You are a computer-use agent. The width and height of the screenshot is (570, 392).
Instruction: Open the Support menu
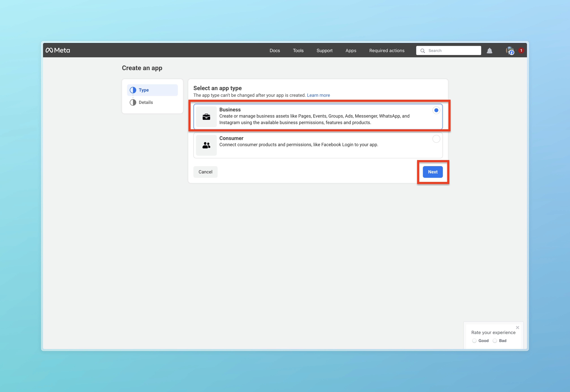coord(324,51)
